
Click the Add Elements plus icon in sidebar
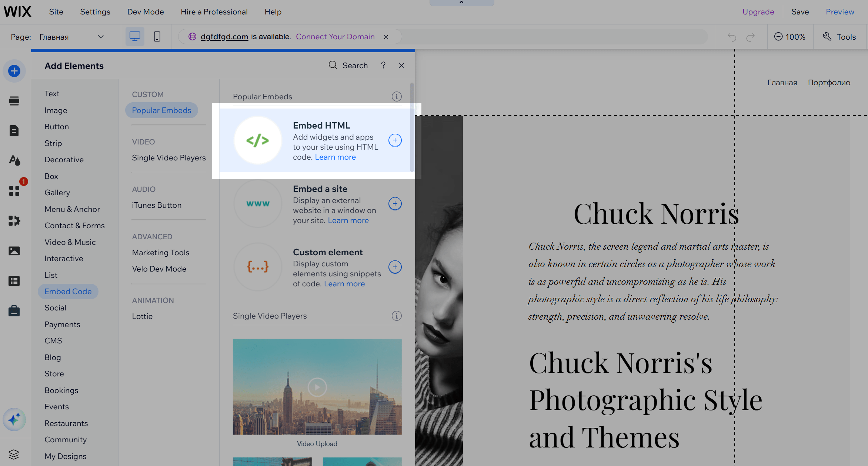[14, 71]
